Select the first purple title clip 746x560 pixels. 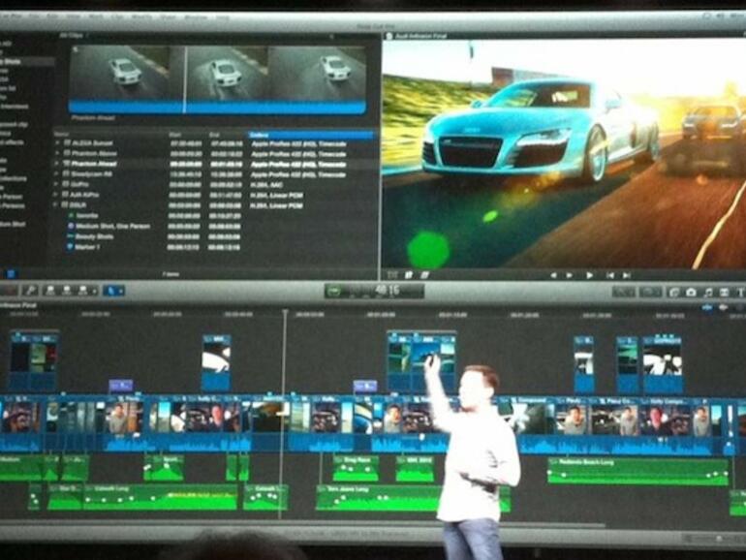tap(121, 385)
